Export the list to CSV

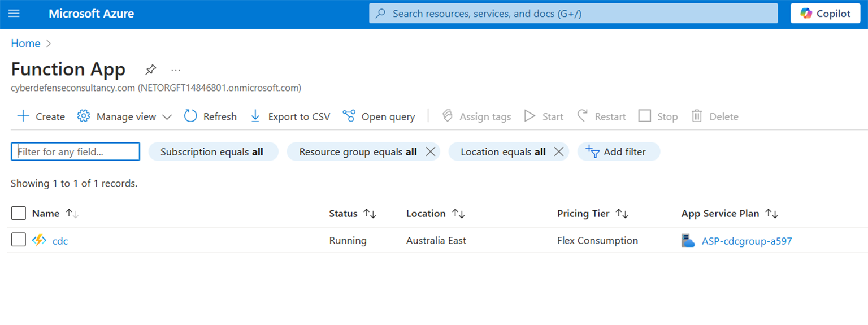pos(290,116)
